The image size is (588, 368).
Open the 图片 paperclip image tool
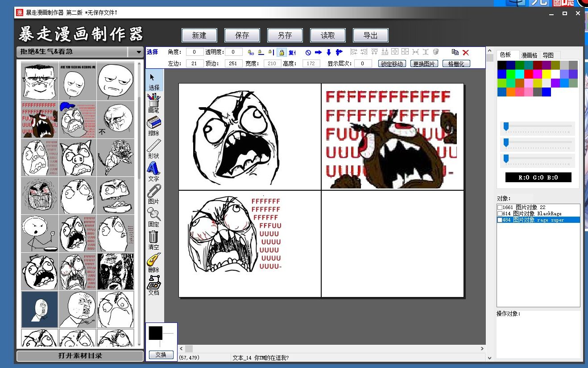[x=154, y=195]
